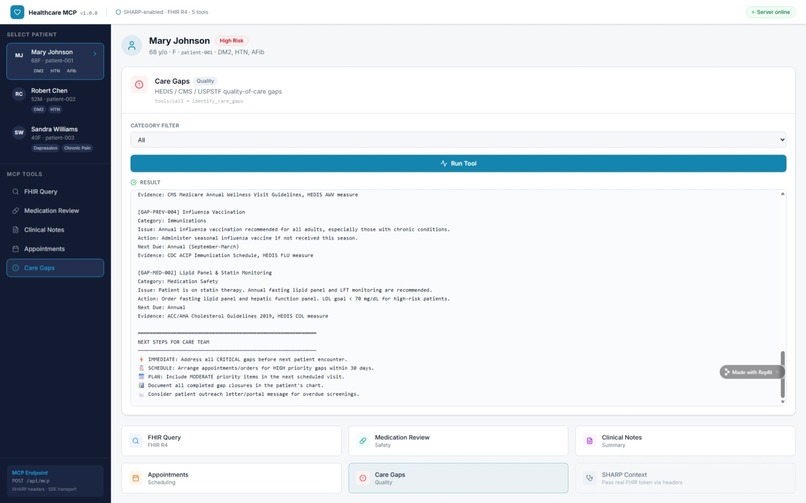
Task: Click the Document gap closures chart icon
Action: point(141,385)
